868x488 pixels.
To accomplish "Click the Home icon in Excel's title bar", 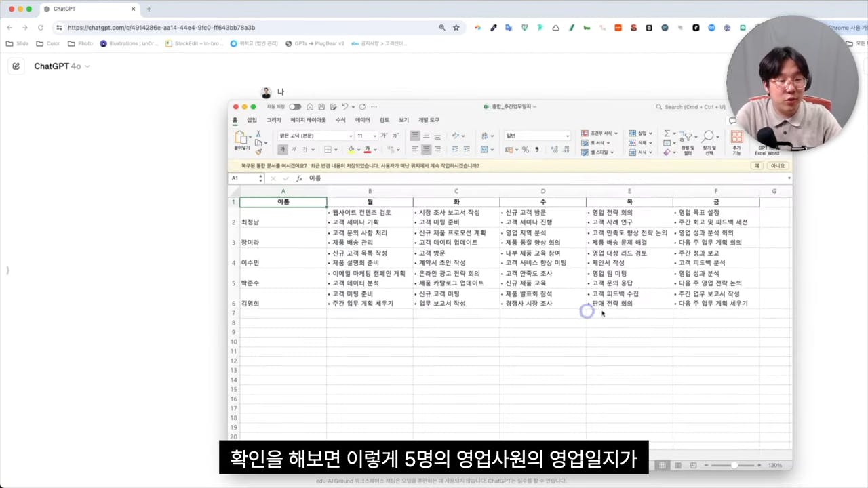I will pos(310,107).
